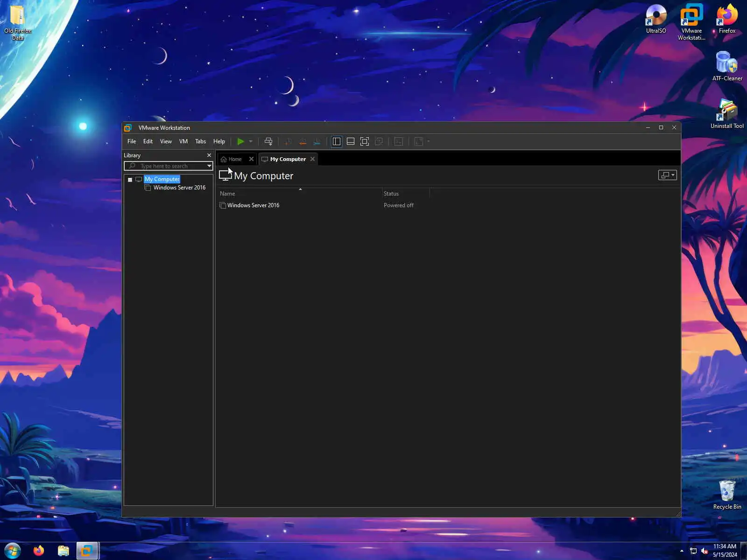
Task: Open the Edit menu
Action: click(148, 141)
